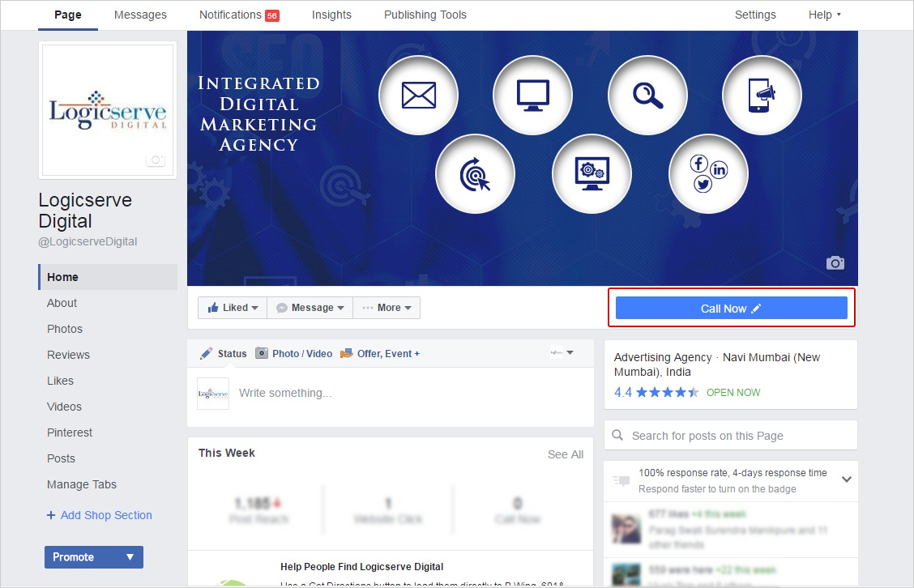
Task: Click the composer Logicserve avatar thumbnail
Action: (x=213, y=394)
